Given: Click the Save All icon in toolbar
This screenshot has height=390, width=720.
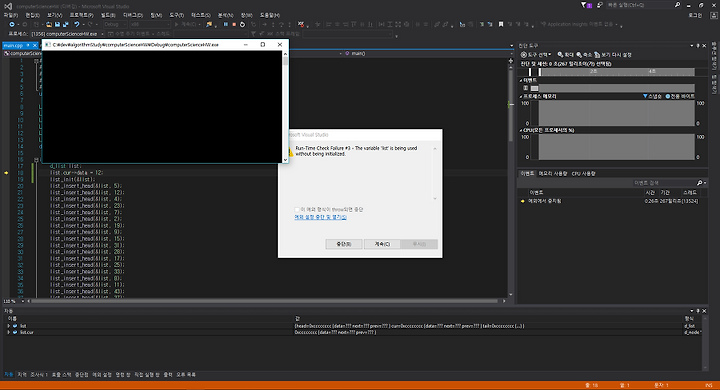Looking at the screenshot, I should pos(66,24).
